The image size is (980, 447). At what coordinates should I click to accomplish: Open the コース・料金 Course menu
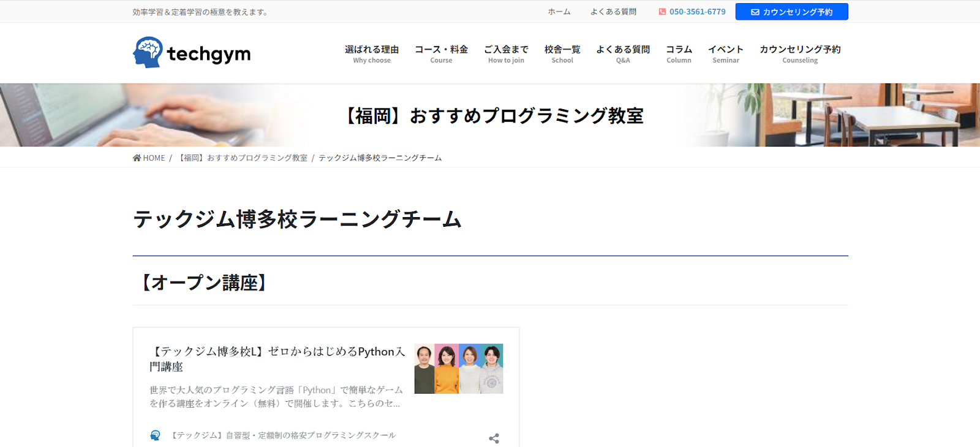[x=441, y=54]
